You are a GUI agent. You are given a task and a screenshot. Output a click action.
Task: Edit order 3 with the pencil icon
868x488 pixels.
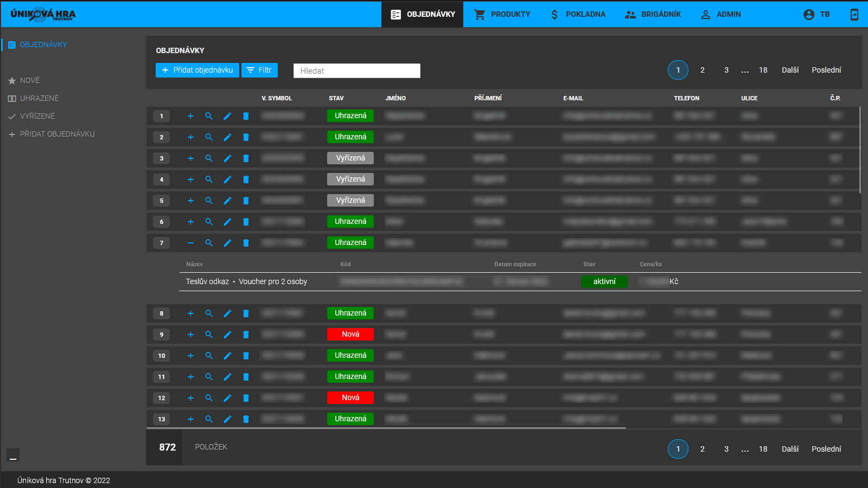click(227, 158)
